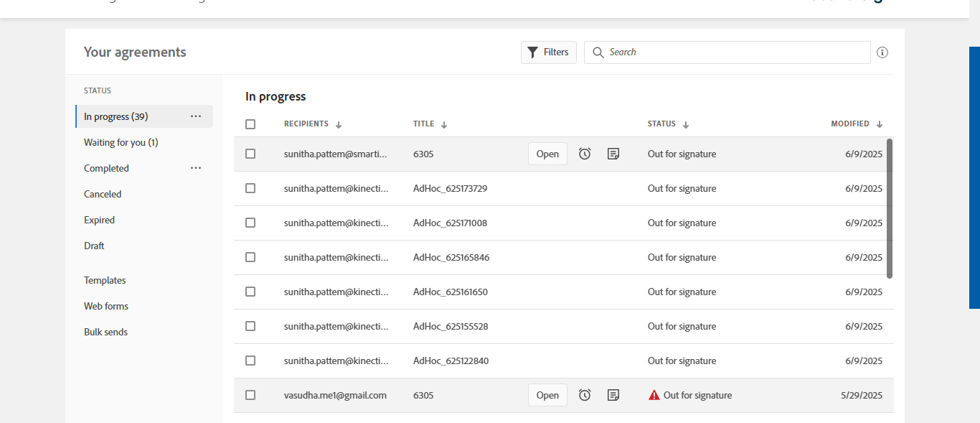This screenshot has height=423, width=980.
Task: Open the In progress more options ellipsis
Action: coord(196,116)
